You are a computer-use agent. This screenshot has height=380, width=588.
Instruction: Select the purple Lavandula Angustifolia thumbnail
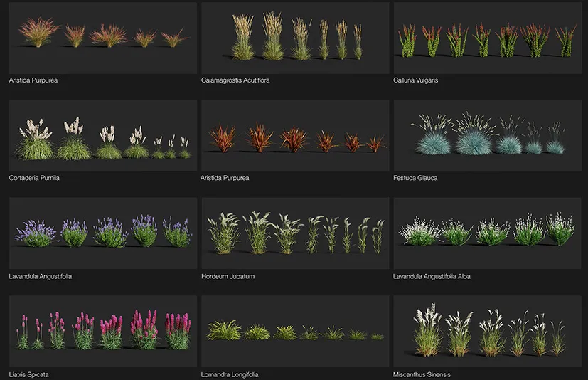point(103,233)
